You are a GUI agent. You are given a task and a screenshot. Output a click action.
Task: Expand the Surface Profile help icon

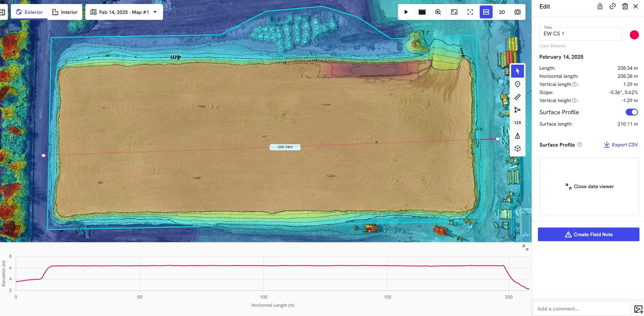point(580,145)
